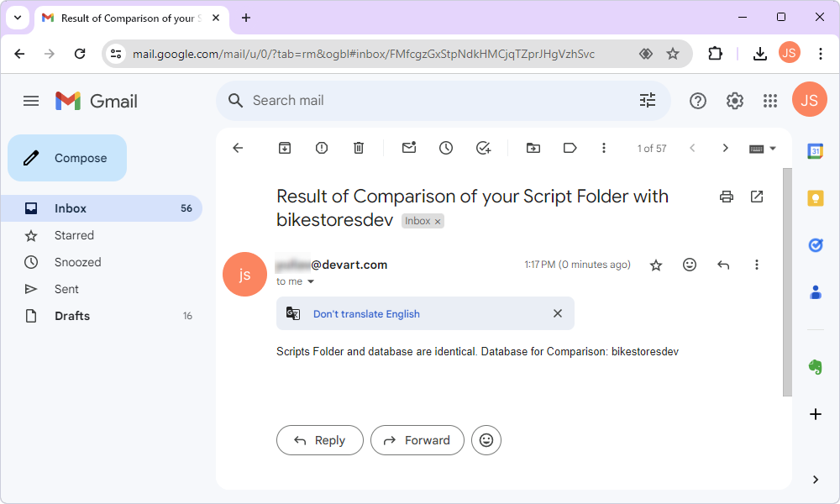Viewport: 840px width, 504px height.
Task: Open Gmail settings gear
Action: point(734,101)
